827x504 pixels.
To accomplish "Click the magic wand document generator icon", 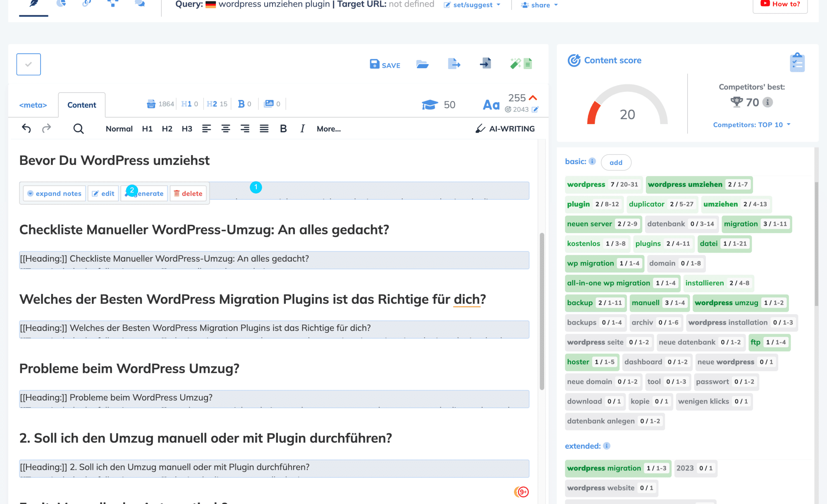I will pos(521,64).
